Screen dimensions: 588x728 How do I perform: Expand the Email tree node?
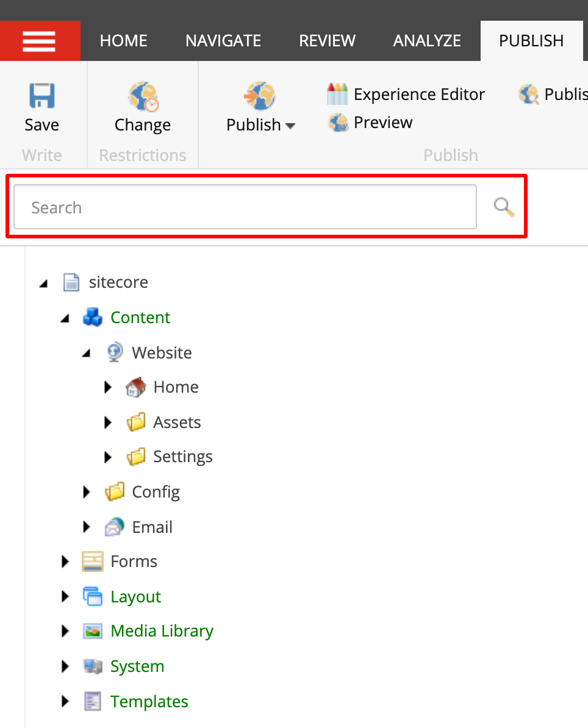(87, 527)
